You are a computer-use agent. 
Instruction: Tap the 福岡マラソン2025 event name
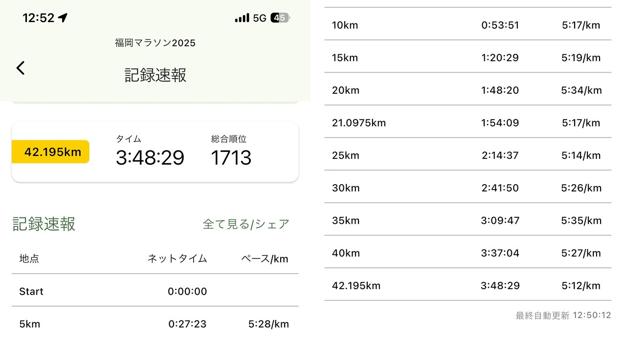[155, 43]
